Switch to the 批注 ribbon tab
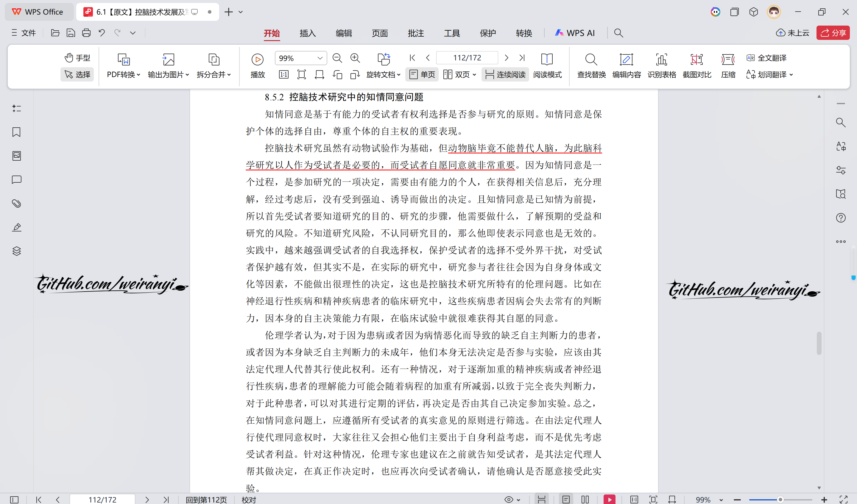 click(x=416, y=33)
